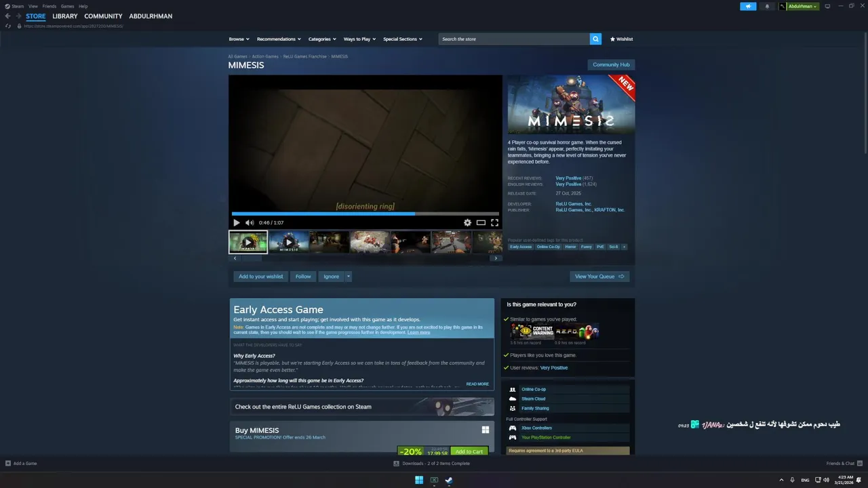Open the Community Hub
868x488 pixels.
[611, 64]
